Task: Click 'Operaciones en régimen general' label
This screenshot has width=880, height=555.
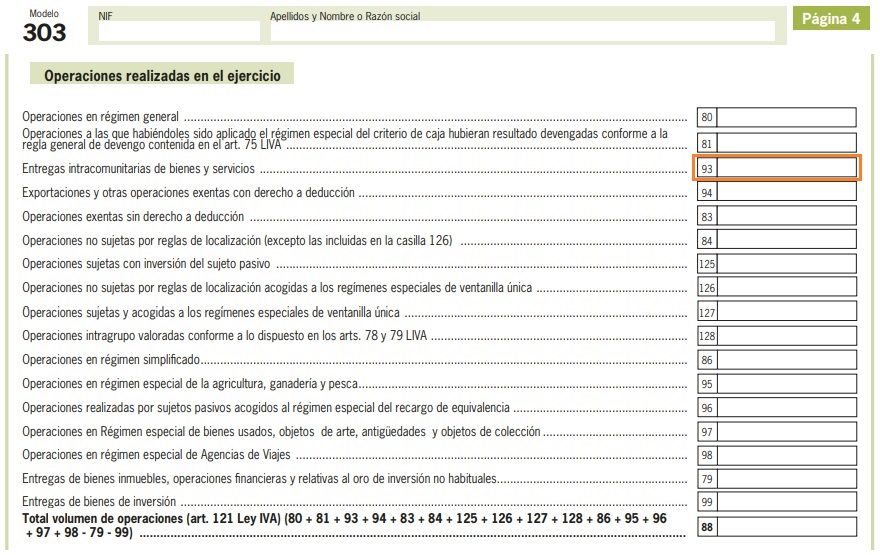Action: [100, 117]
